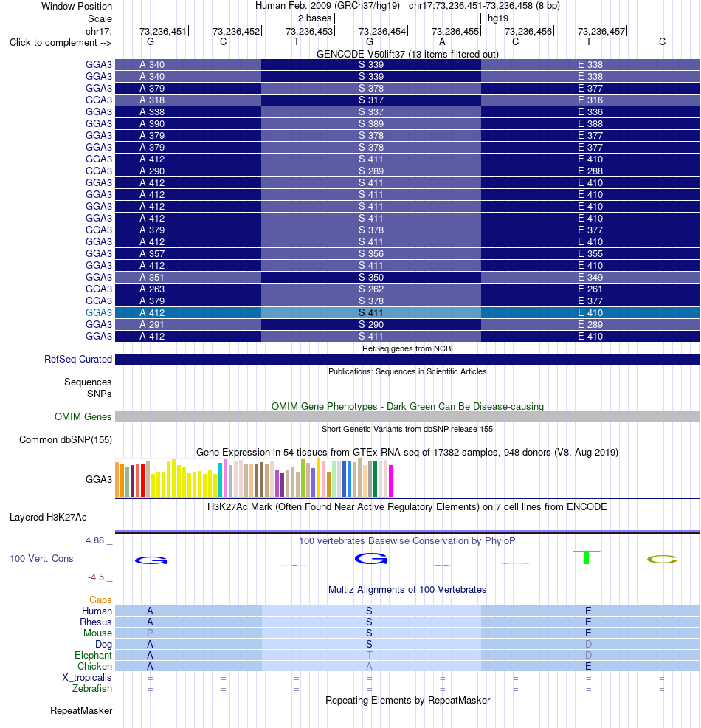Screen dimensions: 701x728
Task: Select the Zebrafish row label
Action: coord(91,689)
